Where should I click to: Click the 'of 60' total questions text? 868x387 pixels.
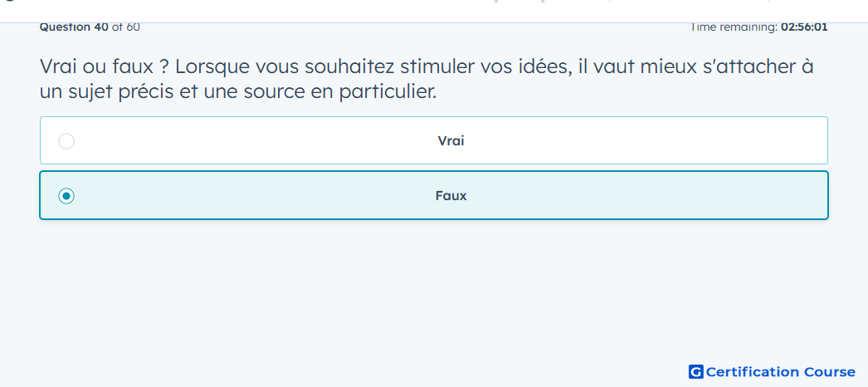(x=126, y=27)
